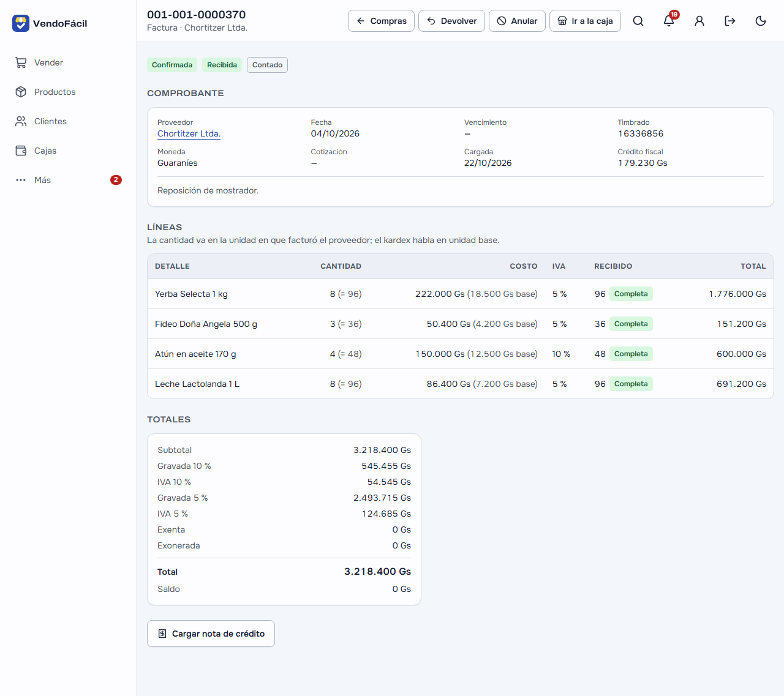Viewport: 784px width, 696px height.
Task: Open notifications bell with 19 badge
Action: 669,21
